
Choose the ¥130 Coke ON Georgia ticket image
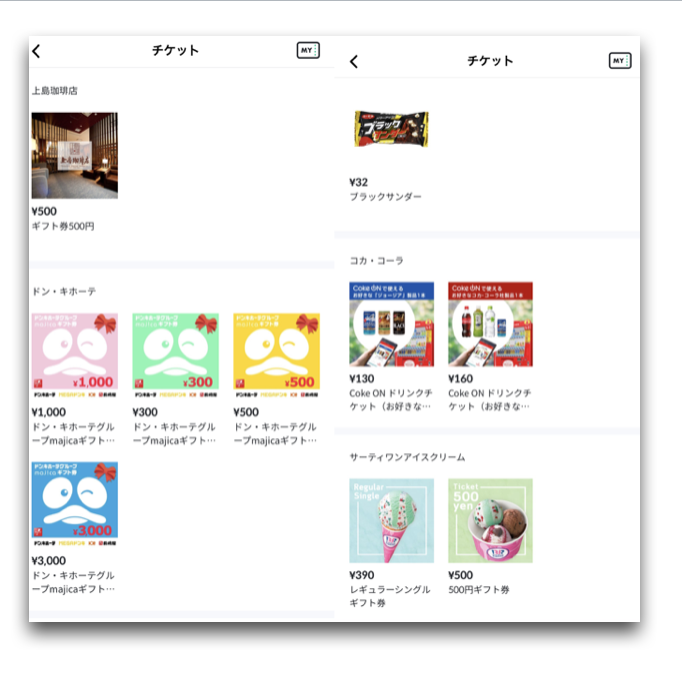(x=391, y=324)
